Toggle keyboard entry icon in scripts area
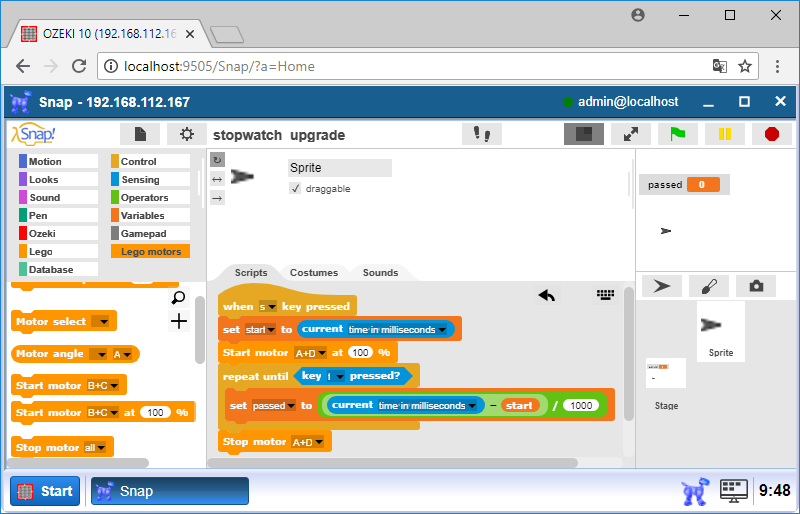 [605, 295]
